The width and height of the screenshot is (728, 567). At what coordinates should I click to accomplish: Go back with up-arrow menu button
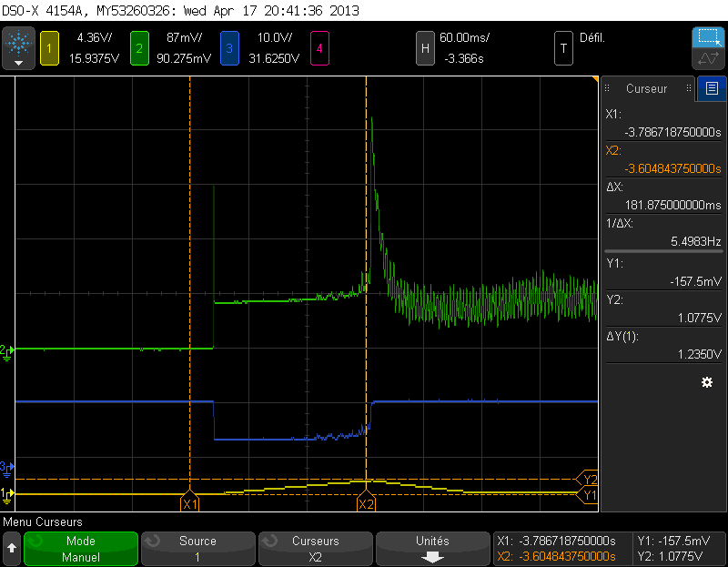(12, 549)
